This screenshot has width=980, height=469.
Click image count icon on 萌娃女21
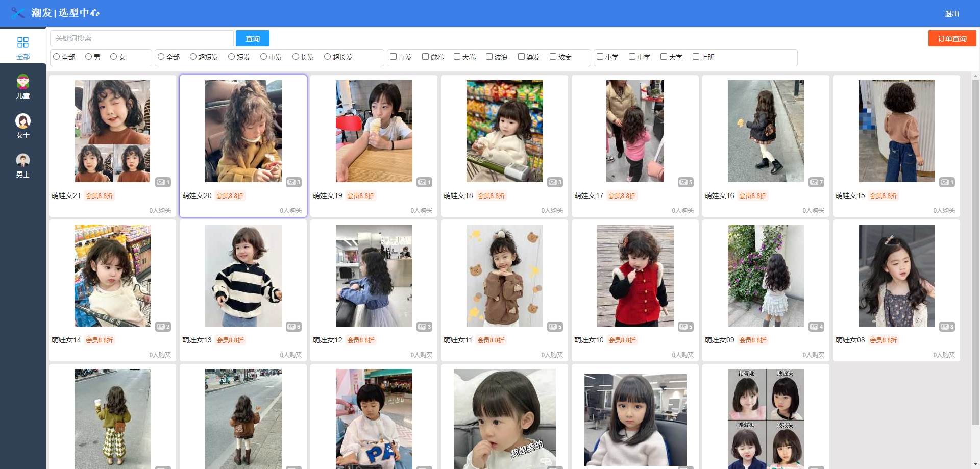pyautogui.click(x=163, y=182)
